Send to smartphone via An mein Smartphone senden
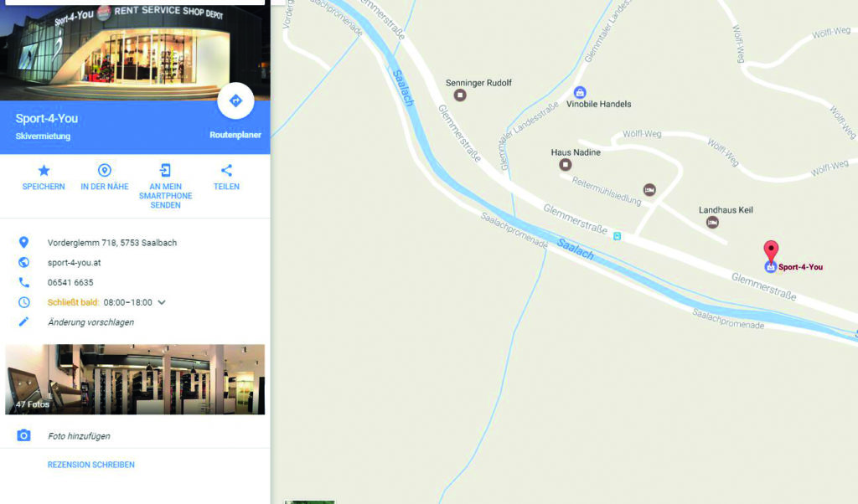This screenshot has width=858, height=504. (x=165, y=187)
